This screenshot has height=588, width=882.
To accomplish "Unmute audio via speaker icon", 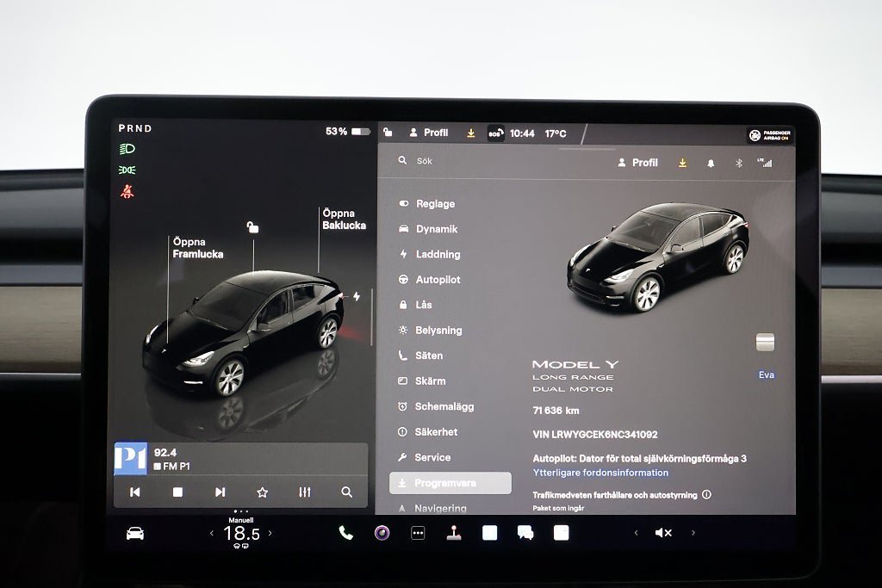I will click(663, 533).
